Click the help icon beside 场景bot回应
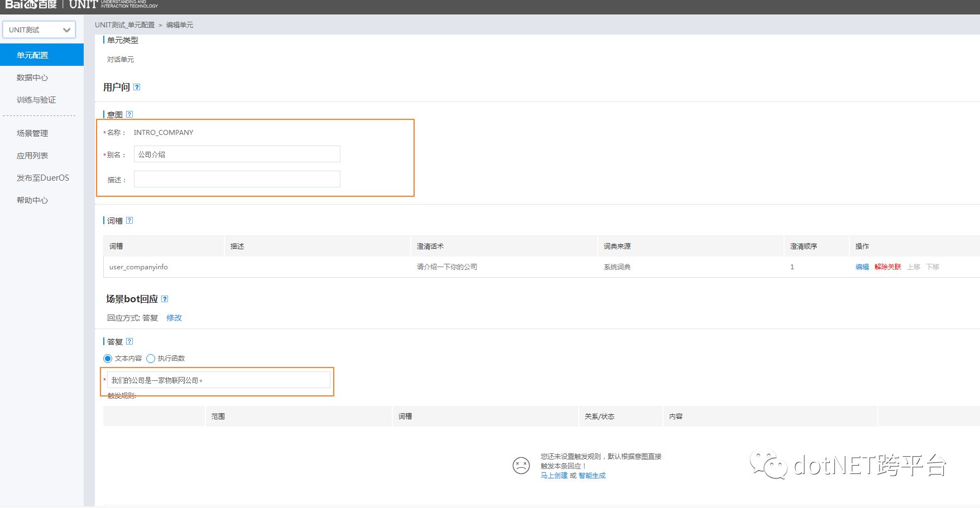The height and width of the screenshot is (508, 980). tap(165, 299)
